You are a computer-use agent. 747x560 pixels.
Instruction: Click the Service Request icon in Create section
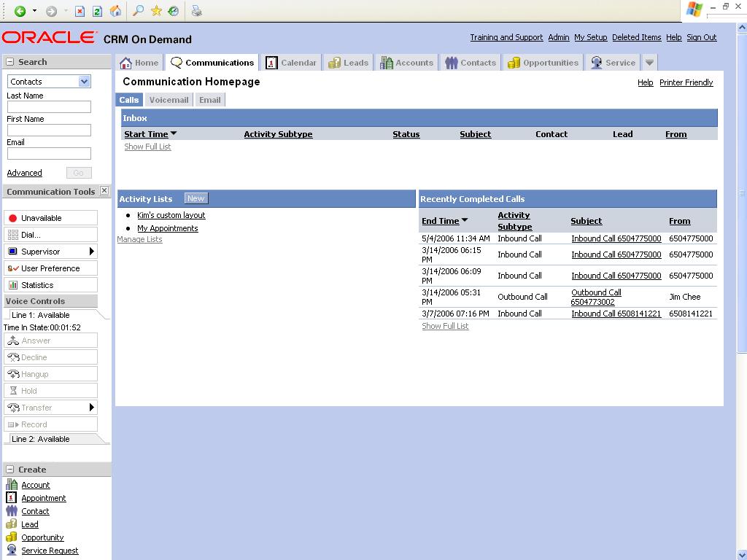pos(12,550)
